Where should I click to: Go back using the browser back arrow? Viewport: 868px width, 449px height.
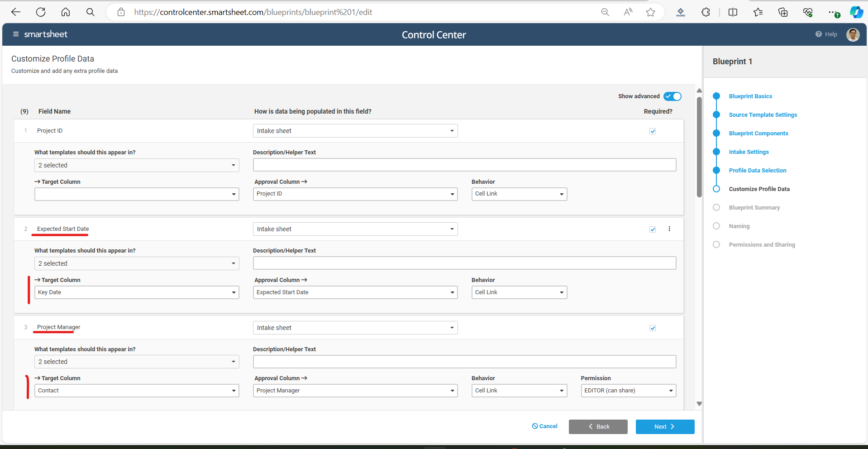[16, 12]
